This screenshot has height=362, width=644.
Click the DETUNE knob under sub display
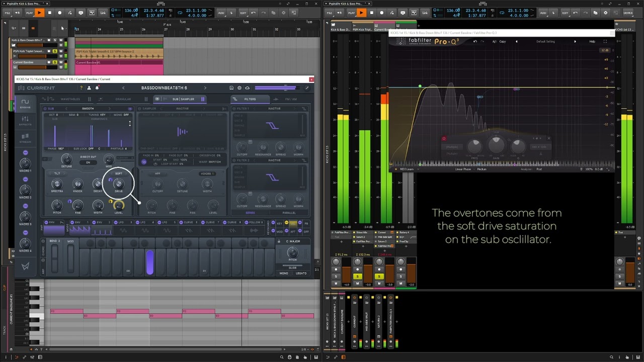pos(66,159)
